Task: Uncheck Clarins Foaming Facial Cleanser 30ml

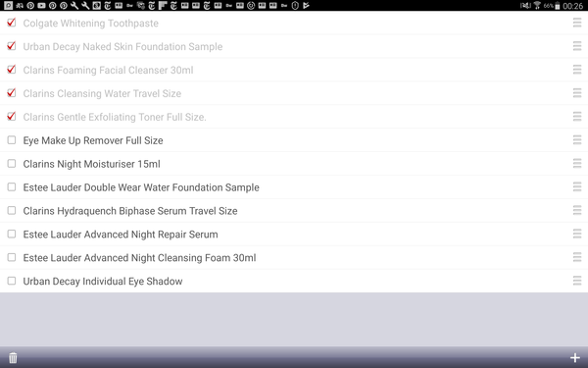Action: [12, 70]
